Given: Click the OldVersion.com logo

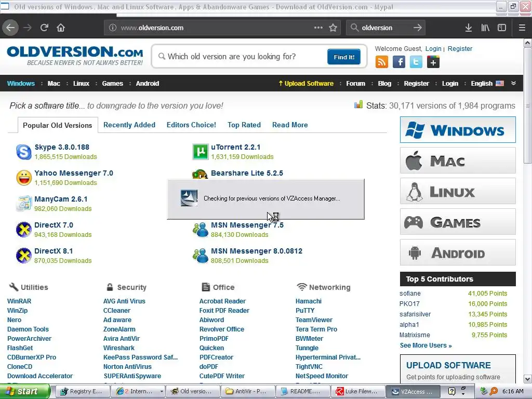Looking at the screenshot, I should tap(75, 56).
